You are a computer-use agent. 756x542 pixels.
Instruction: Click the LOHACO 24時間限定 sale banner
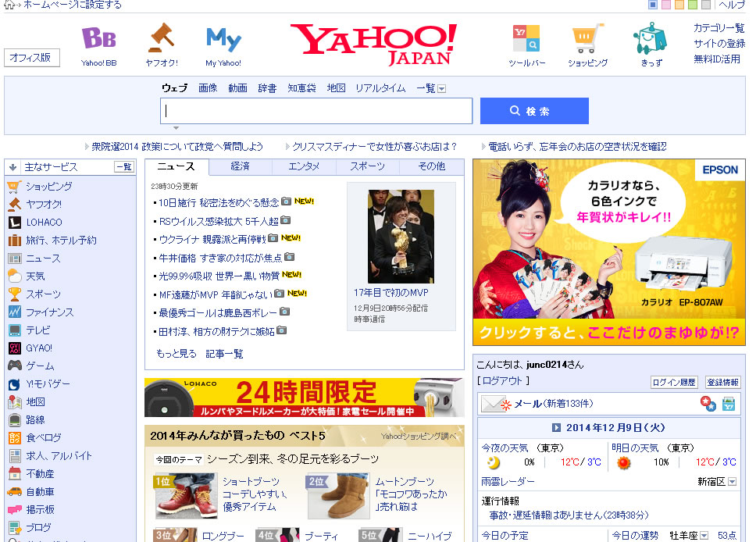(x=305, y=398)
